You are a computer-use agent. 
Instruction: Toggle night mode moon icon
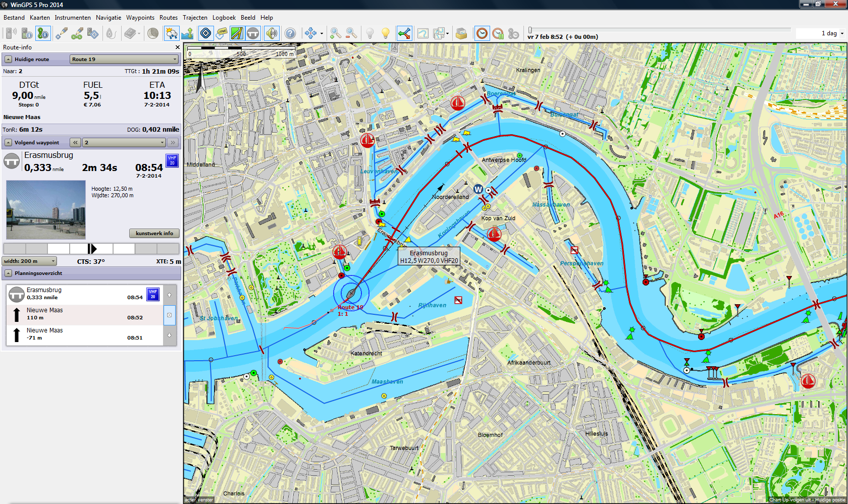pos(153,33)
